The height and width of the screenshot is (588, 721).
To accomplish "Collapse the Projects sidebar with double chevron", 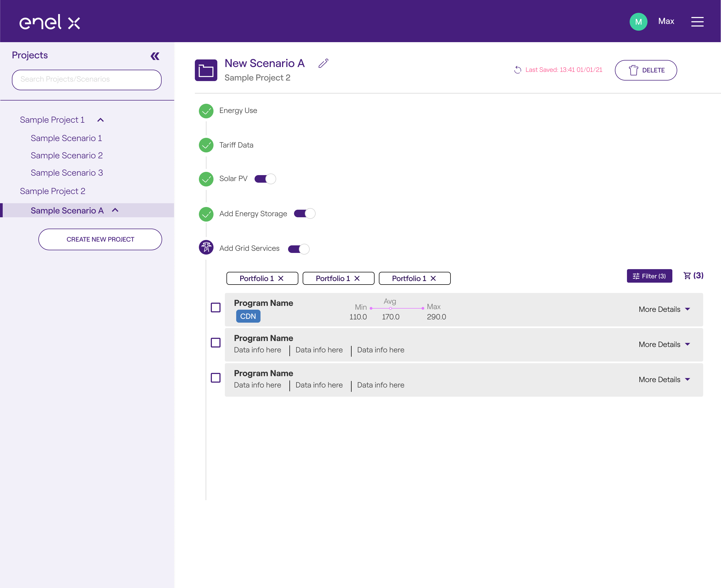I will coord(155,56).
